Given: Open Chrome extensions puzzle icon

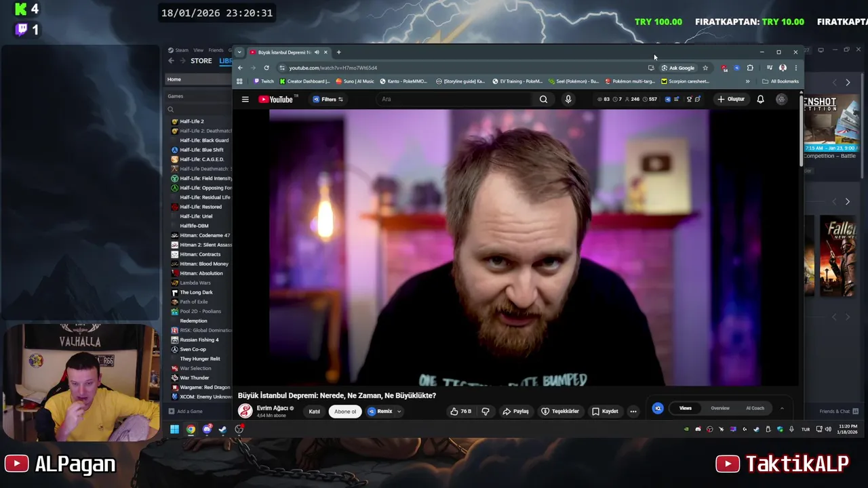Looking at the screenshot, I should pos(750,68).
